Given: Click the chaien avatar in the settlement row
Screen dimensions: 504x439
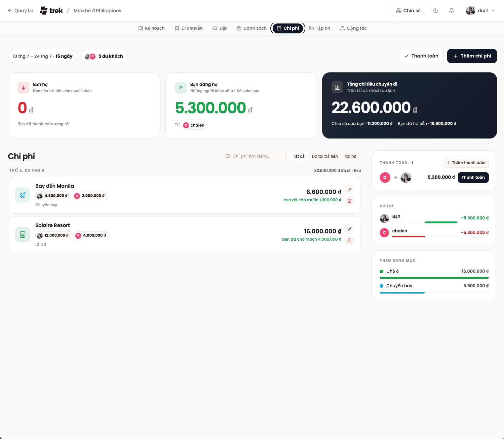Looking at the screenshot, I should tap(385, 178).
